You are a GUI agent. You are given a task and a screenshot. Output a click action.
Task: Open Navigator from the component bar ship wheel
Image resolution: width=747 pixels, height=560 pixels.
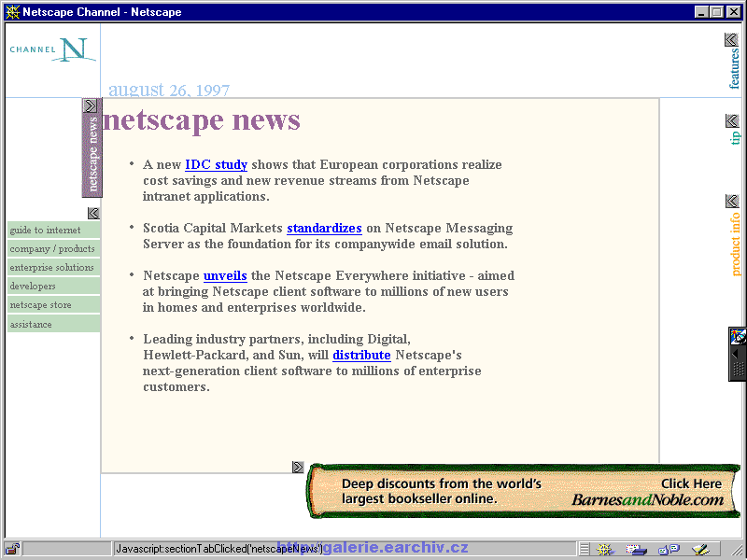tap(605, 550)
